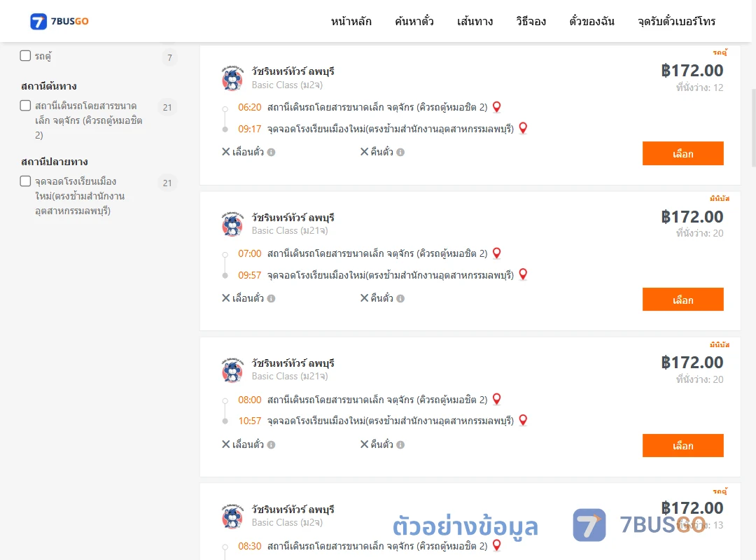Screen dimensions: 756x560
Task: Select the 06:20 trip with เลือก button
Action: [682, 153]
